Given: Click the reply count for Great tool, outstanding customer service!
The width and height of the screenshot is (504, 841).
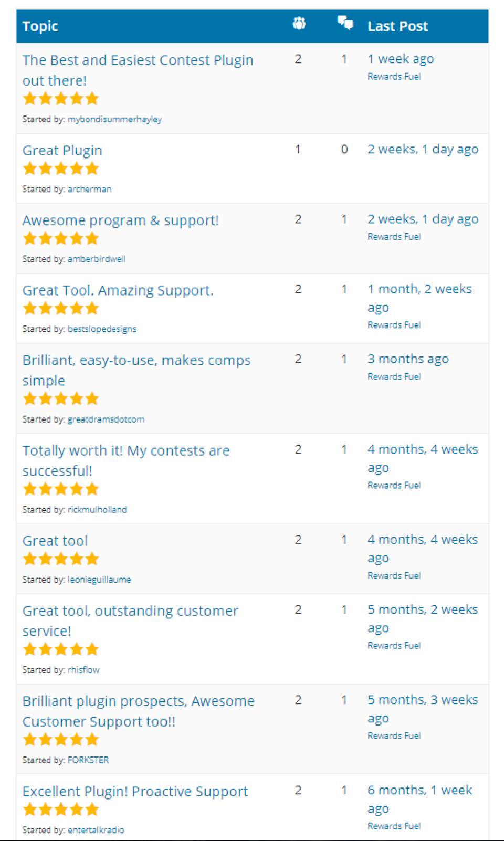Looking at the screenshot, I should pos(344,609).
